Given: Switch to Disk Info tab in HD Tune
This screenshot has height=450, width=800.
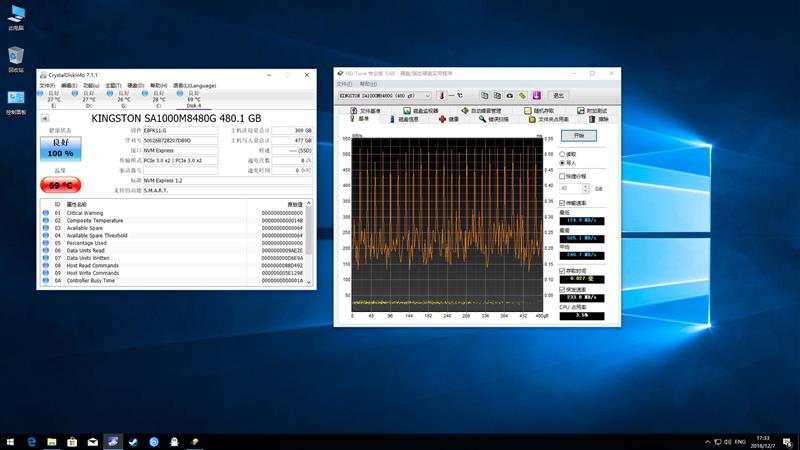Looking at the screenshot, I should 404,119.
